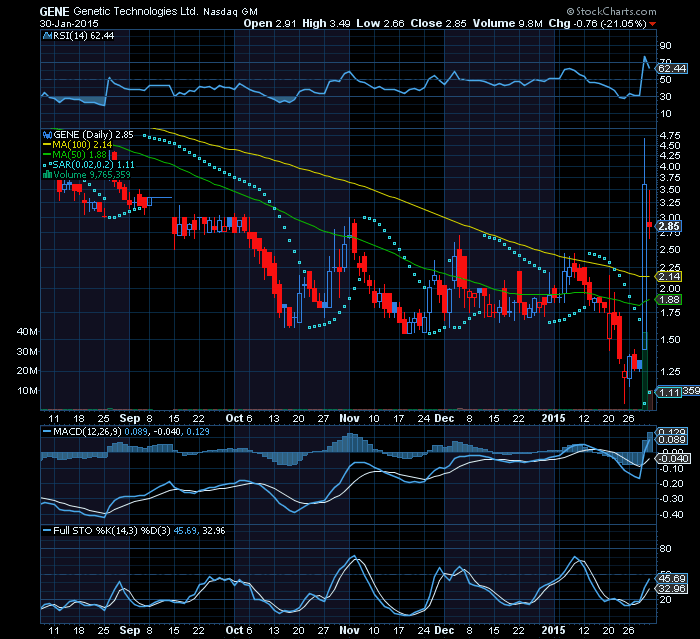Click the blue MACD legend line marker
Image resolution: width=700 pixels, height=639 pixels.
(x=47, y=432)
